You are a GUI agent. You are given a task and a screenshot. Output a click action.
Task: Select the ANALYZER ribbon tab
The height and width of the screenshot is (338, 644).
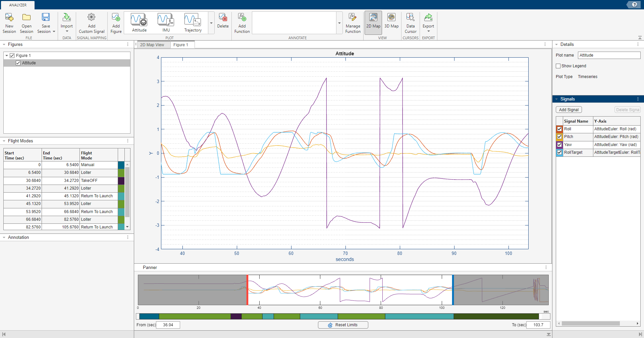click(17, 5)
